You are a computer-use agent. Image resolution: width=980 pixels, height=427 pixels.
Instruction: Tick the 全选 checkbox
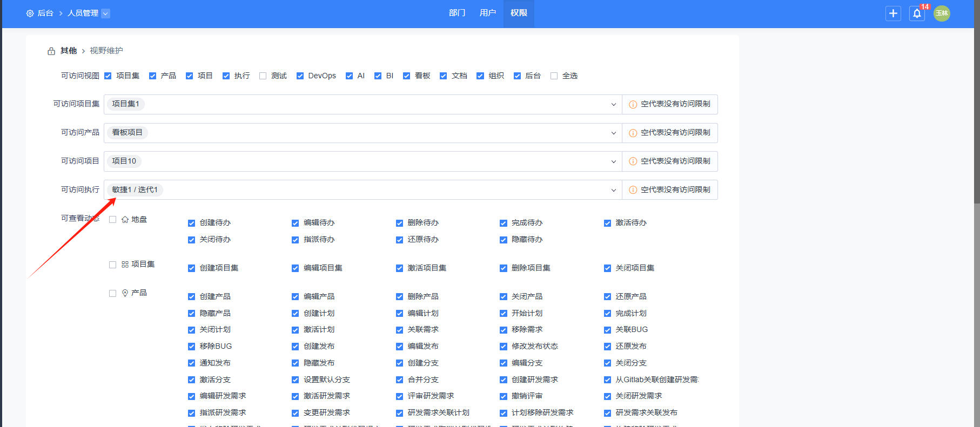(554, 76)
